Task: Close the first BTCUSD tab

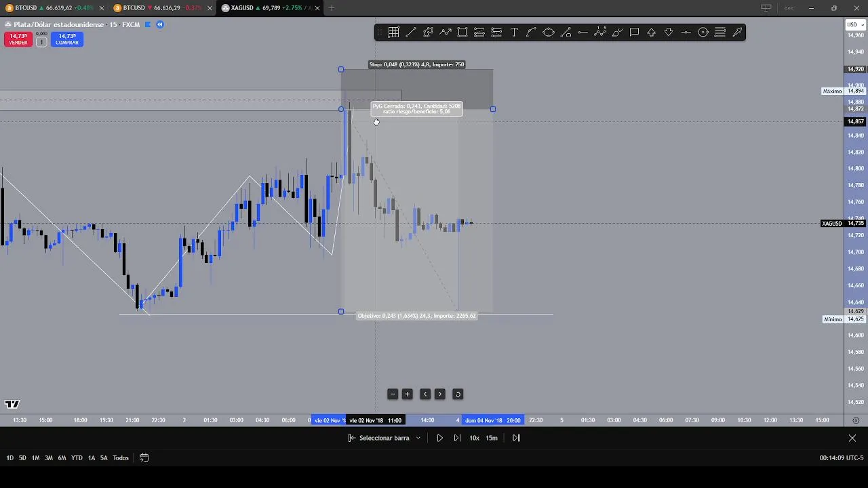Action: pyautogui.click(x=102, y=8)
